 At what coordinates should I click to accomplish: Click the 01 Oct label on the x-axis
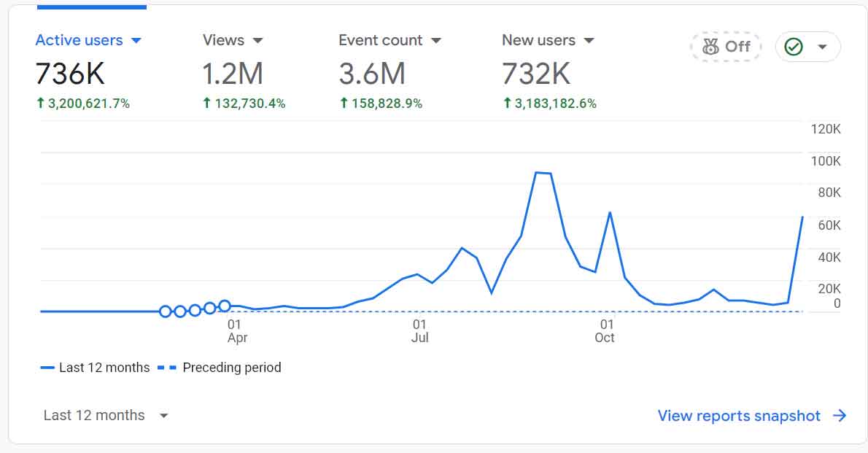605,330
